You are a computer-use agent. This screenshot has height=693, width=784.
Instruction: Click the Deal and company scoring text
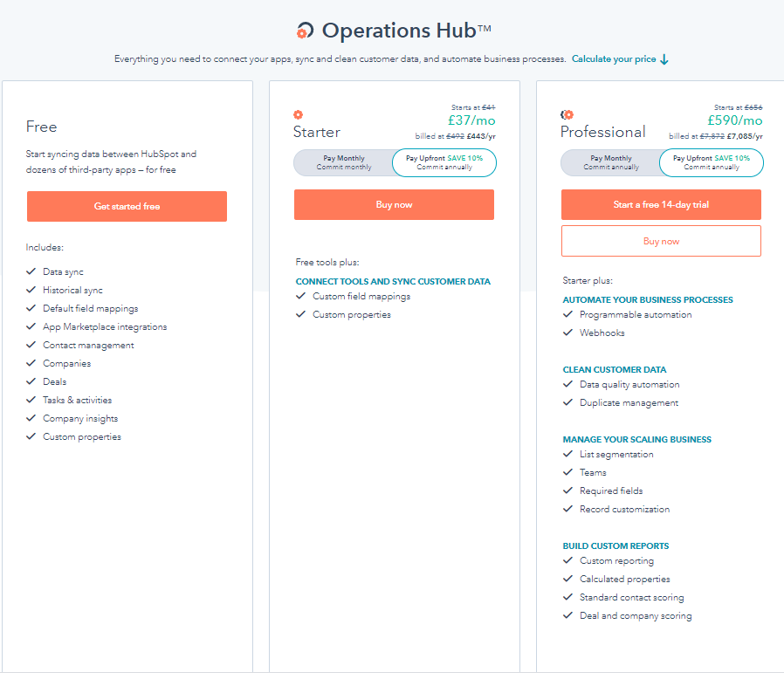[x=636, y=616]
